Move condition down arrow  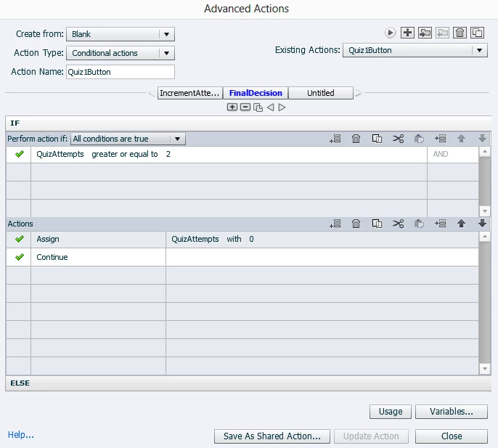482,139
